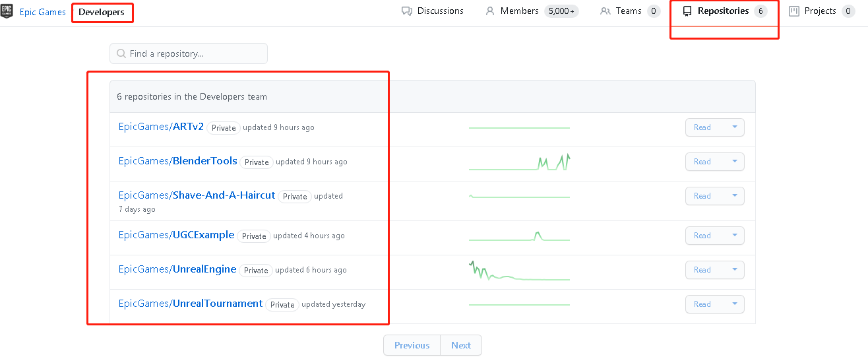Switch to the Discussions tab
868x361 pixels.
[433, 11]
